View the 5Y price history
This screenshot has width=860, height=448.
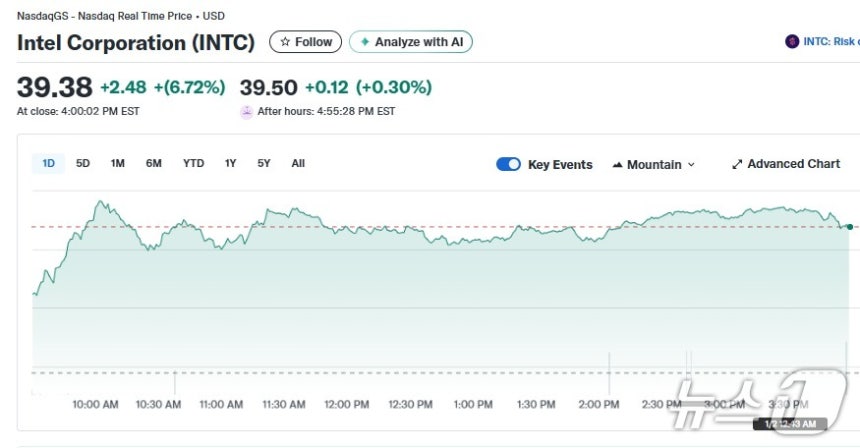pos(263,163)
